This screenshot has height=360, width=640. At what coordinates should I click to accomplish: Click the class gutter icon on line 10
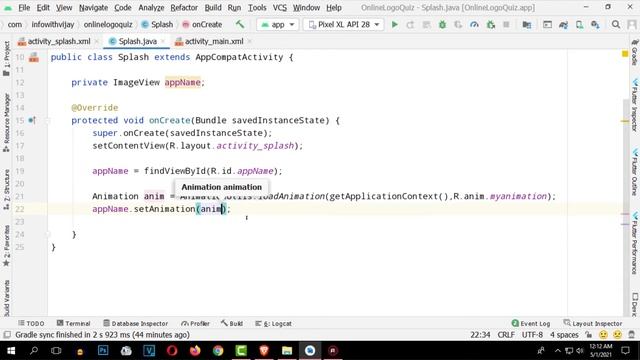tap(33, 58)
